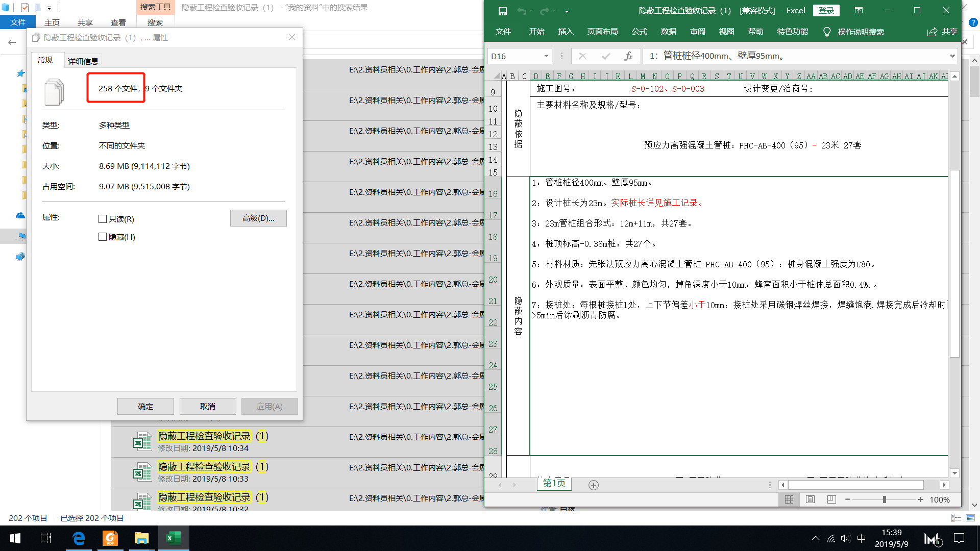Select the 第1页 sheet tab
The width and height of the screenshot is (980, 551).
coord(554,483)
